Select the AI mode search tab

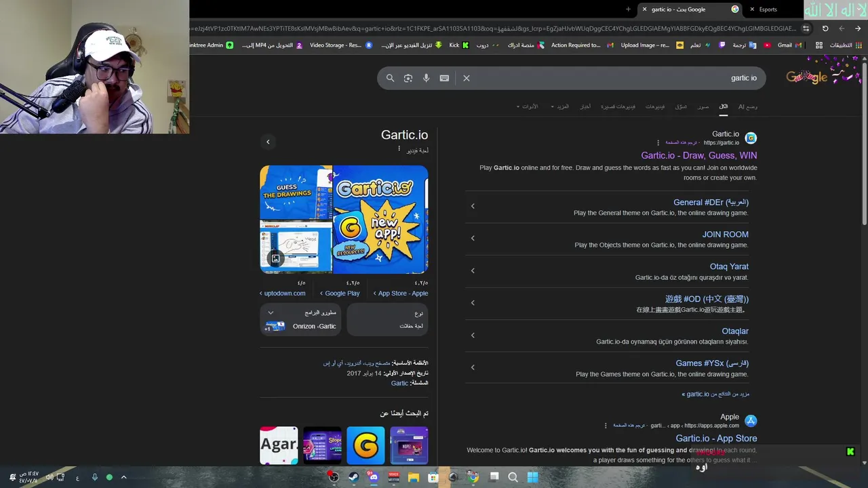click(748, 106)
